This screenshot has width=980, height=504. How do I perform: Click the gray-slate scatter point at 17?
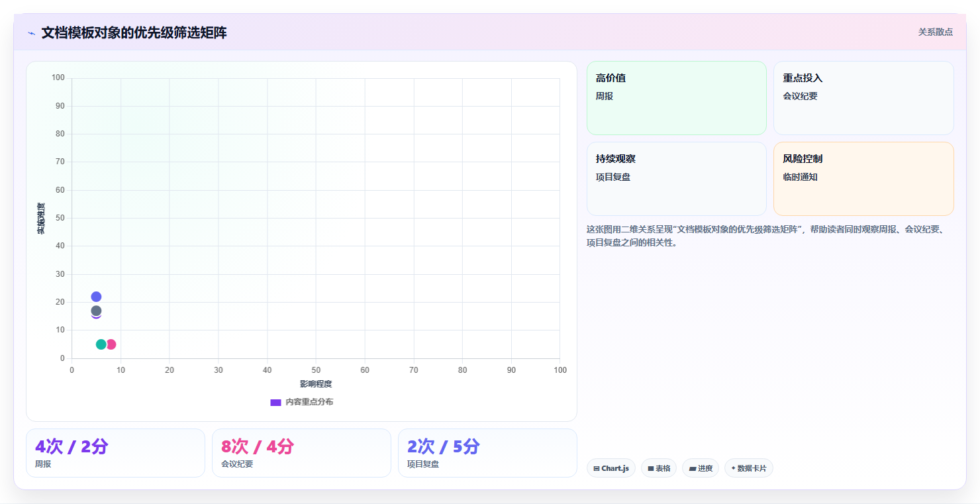[96, 311]
